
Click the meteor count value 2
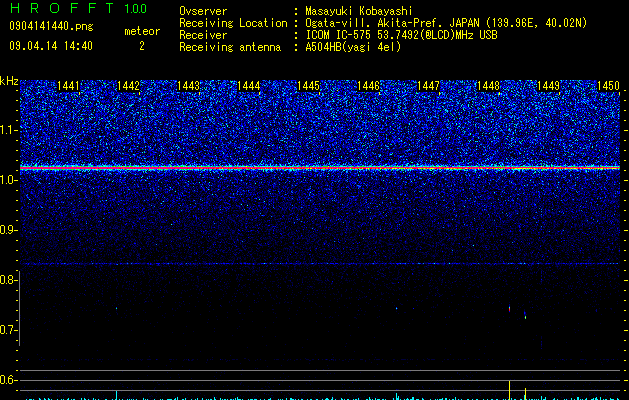[x=142, y=46]
